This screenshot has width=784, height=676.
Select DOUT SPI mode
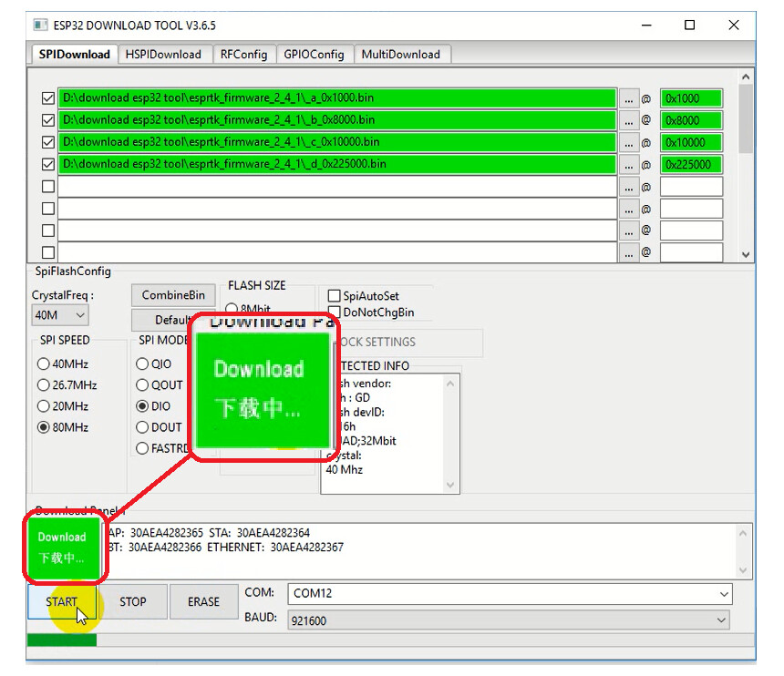coord(159,427)
